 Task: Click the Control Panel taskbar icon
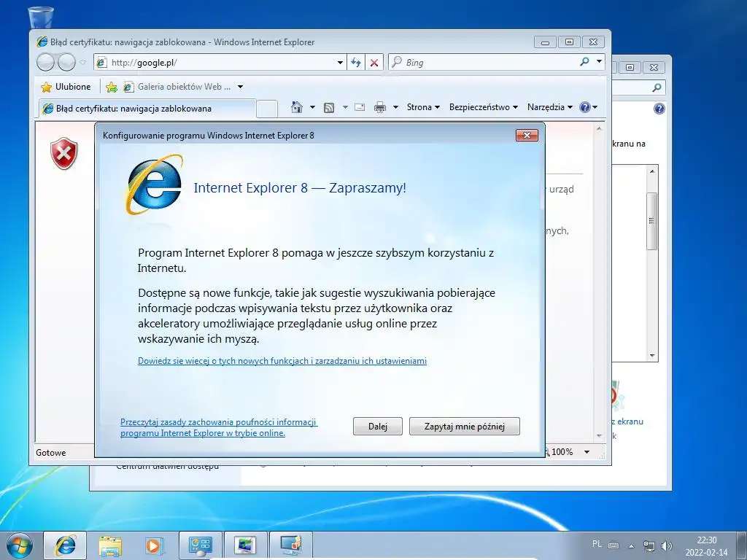click(x=201, y=545)
